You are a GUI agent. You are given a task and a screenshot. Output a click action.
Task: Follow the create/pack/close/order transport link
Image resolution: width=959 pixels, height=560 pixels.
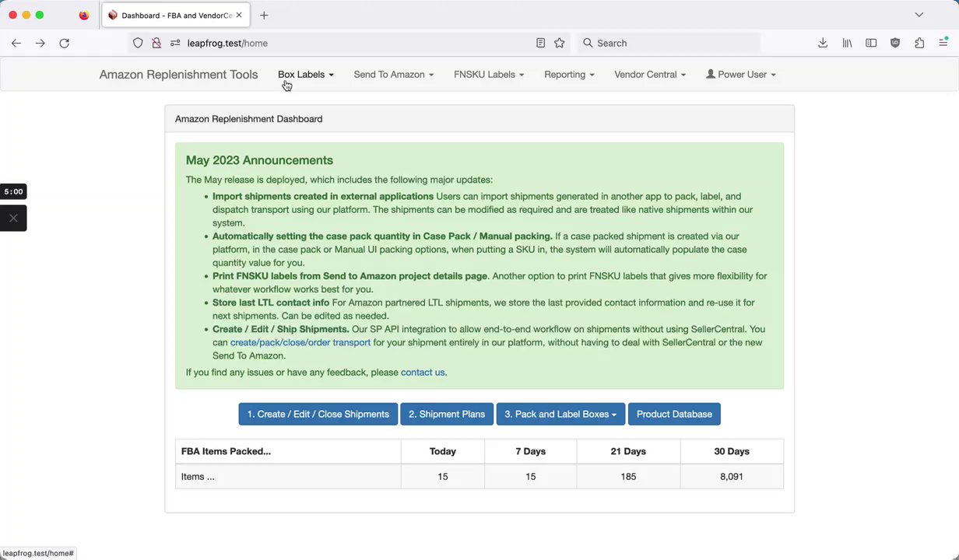tap(300, 342)
